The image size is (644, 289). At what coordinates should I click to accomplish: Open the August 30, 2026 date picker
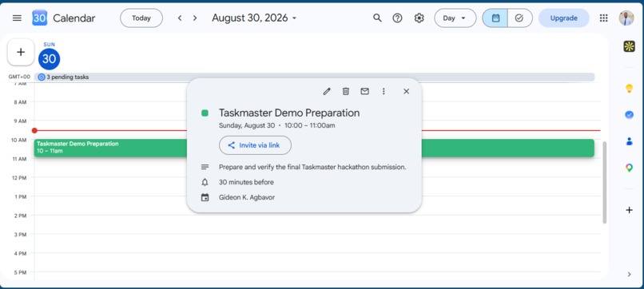(x=254, y=18)
